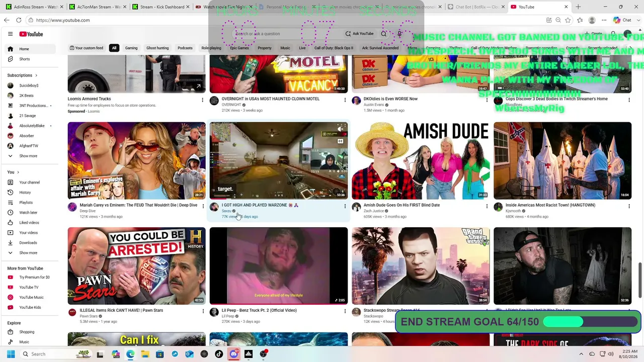Toggle captions on WARZONE video preview

tap(341, 141)
